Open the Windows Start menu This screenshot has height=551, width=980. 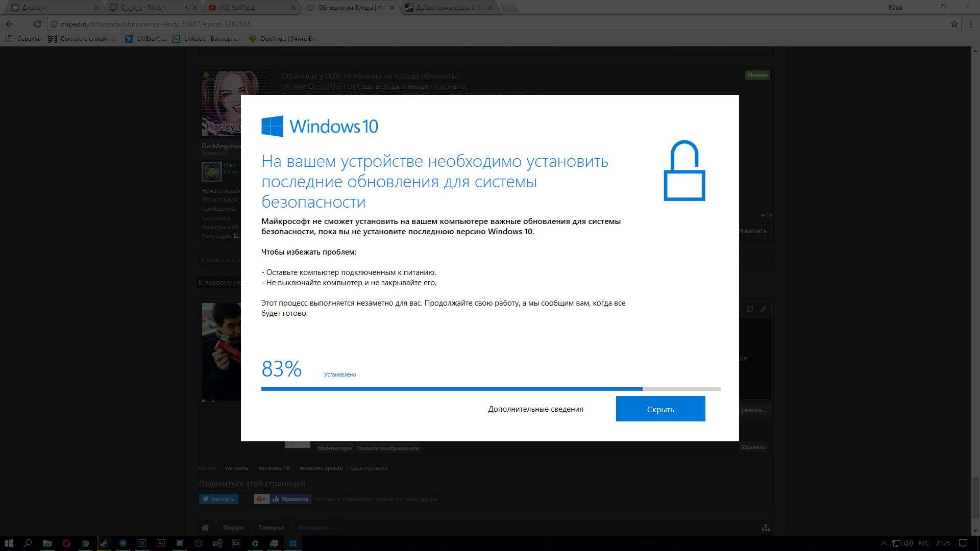(x=9, y=543)
